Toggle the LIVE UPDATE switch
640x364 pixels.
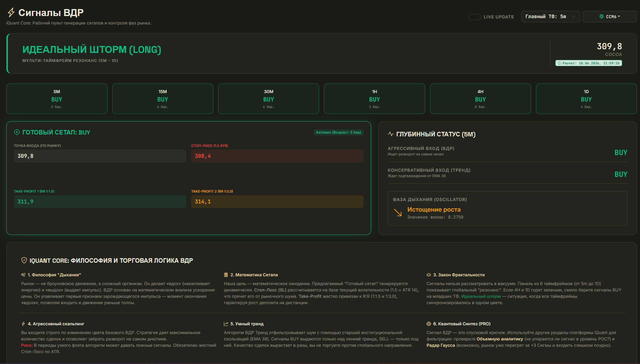(475, 17)
